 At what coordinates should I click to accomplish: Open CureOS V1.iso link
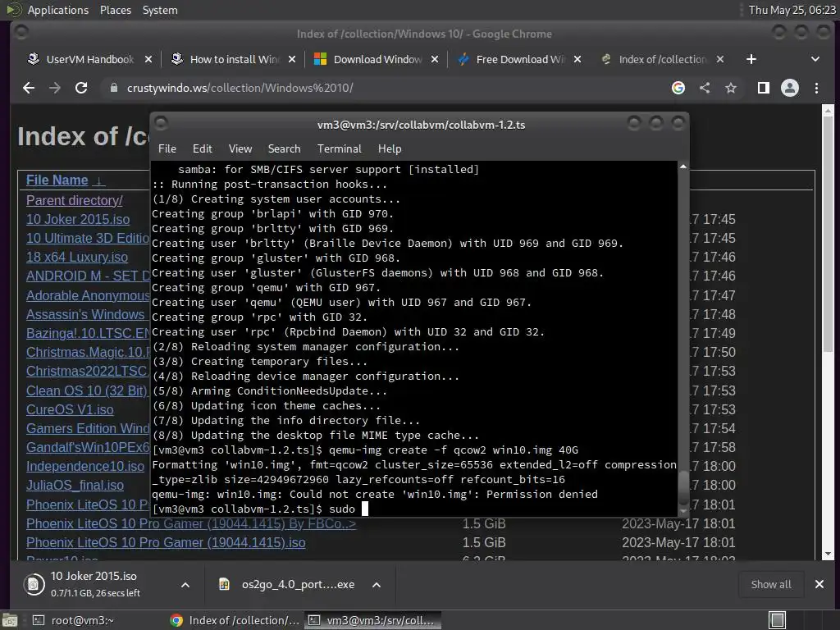[70, 409]
